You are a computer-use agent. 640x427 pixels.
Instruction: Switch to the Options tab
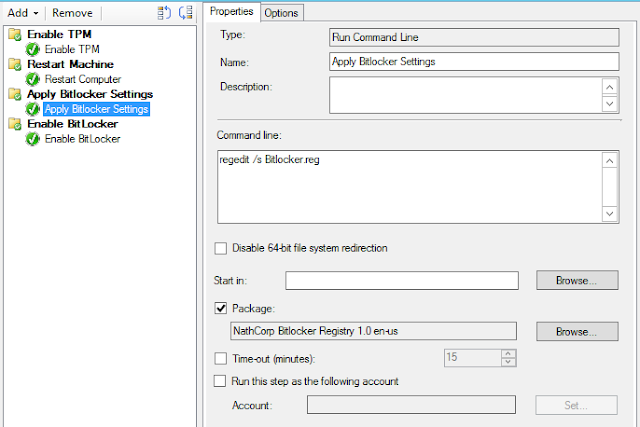pos(282,12)
